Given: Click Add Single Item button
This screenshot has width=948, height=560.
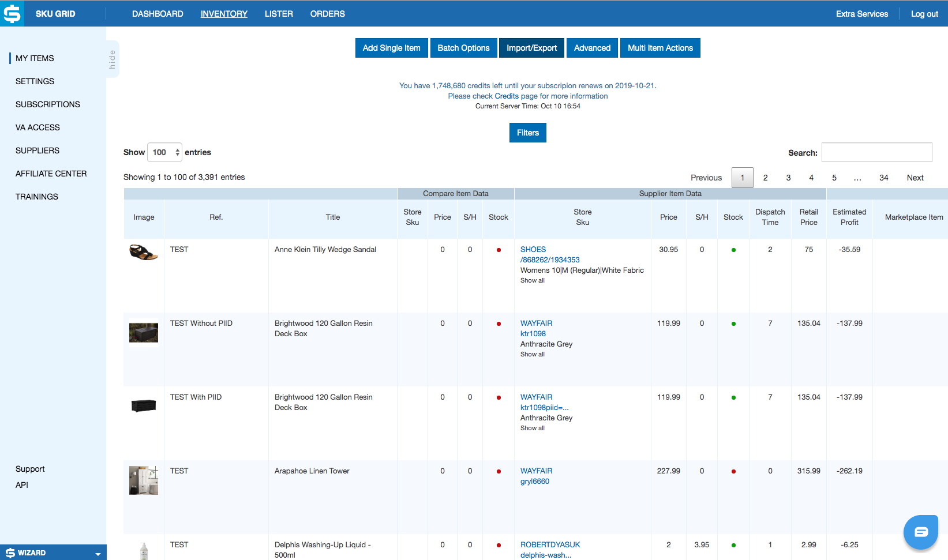Looking at the screenshot, I should tap(391, 48).
